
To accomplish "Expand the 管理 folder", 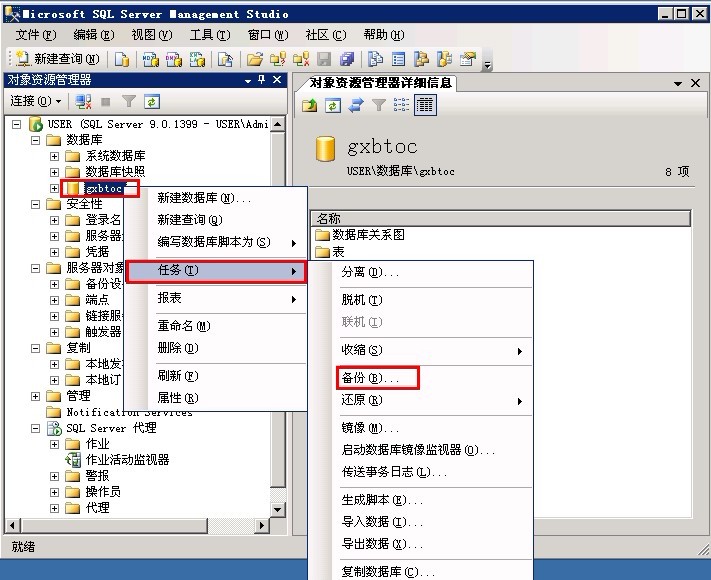I will click(35, 396).
